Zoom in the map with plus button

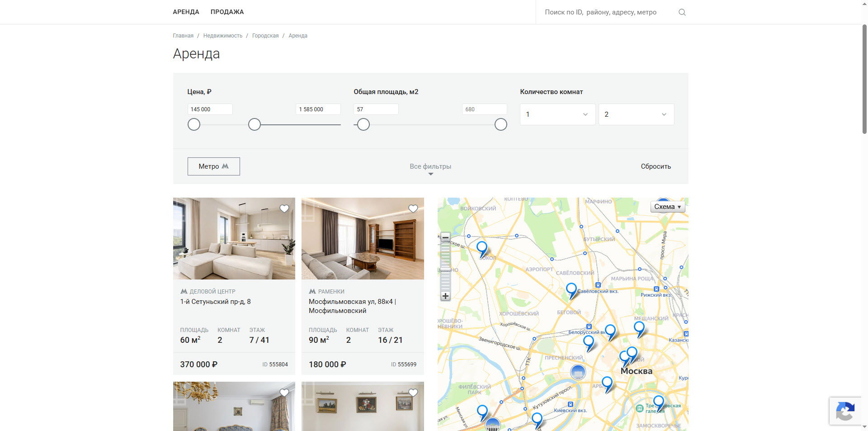tap(445, 296)
